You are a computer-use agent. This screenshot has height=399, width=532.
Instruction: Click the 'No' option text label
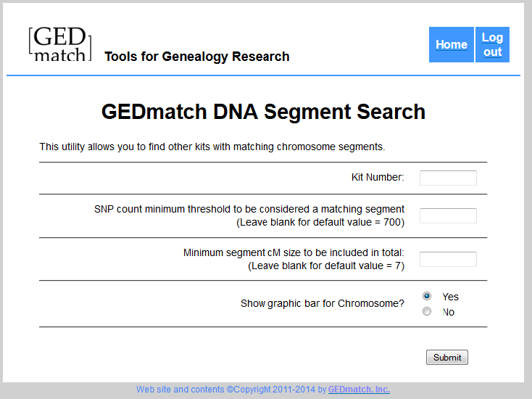[x=449, y=312]
